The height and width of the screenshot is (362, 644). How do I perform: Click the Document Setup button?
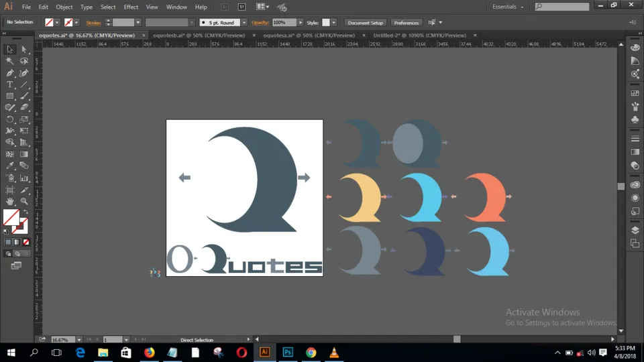(x=365, y=23)
